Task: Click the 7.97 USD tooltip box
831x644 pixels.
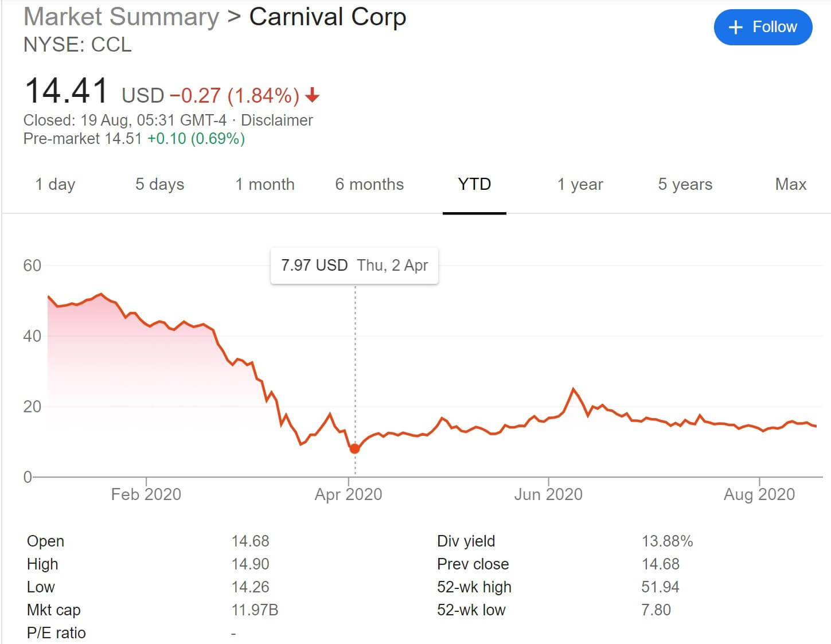Action: 354,266
